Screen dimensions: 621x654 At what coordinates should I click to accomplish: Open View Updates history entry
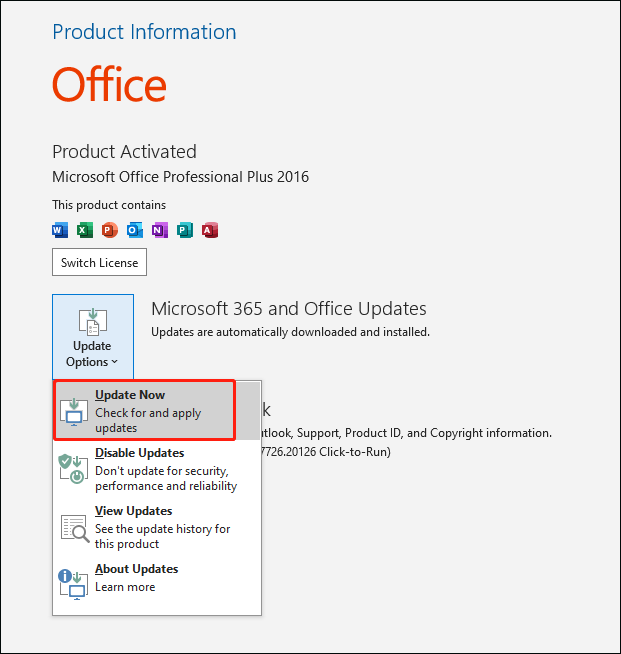(157, 527)
